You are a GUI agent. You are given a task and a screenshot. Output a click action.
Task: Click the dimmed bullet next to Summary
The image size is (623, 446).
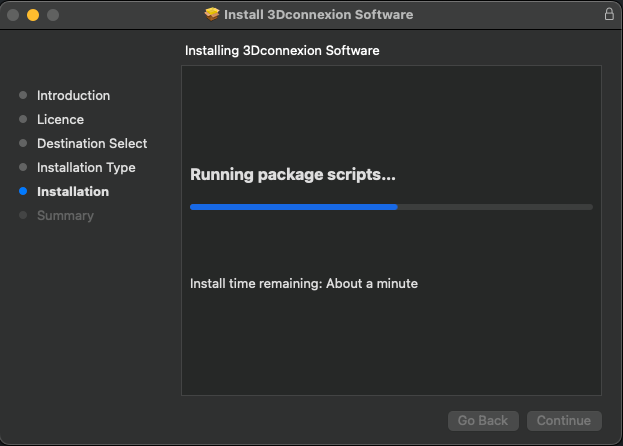point(23,215)
